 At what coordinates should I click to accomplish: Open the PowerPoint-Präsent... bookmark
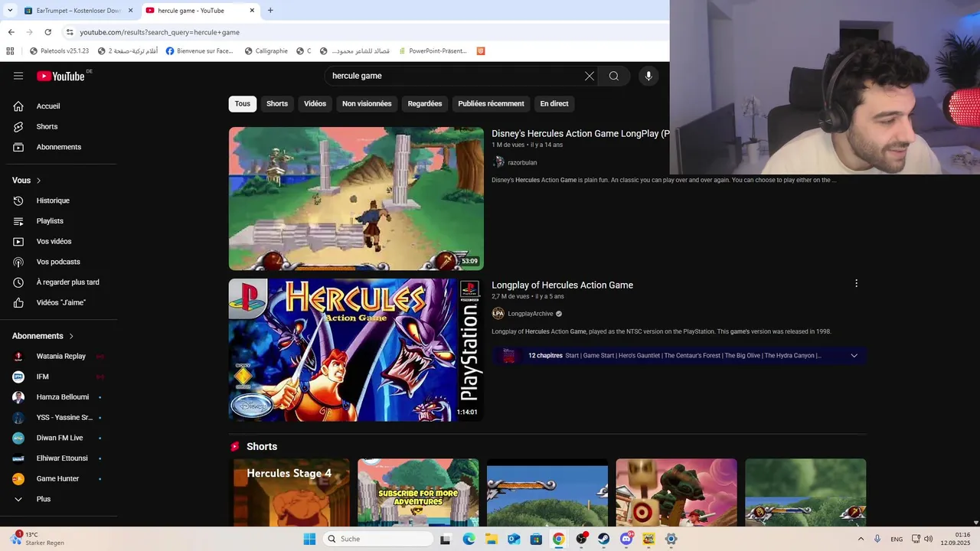(432, 51)
